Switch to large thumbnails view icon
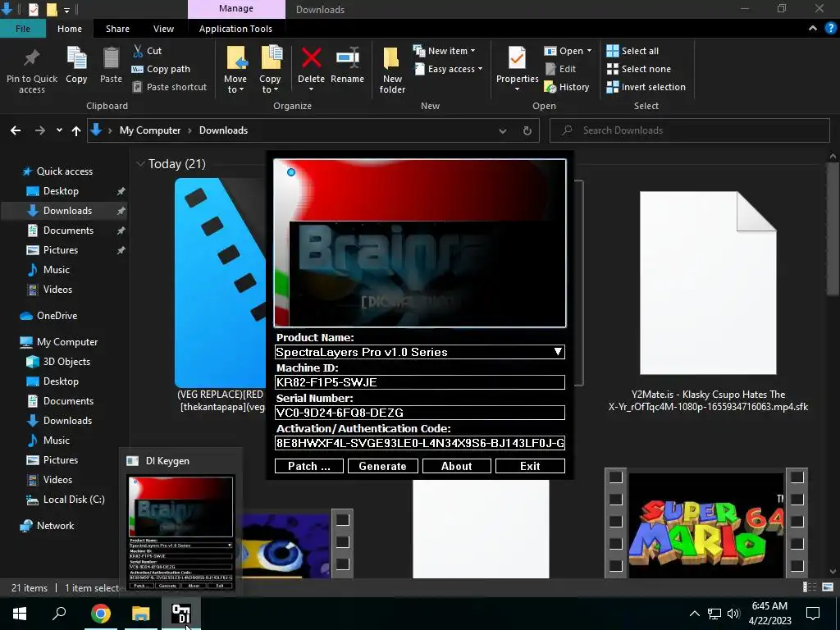This screenshot has width=840, height=630. [828, 587]
